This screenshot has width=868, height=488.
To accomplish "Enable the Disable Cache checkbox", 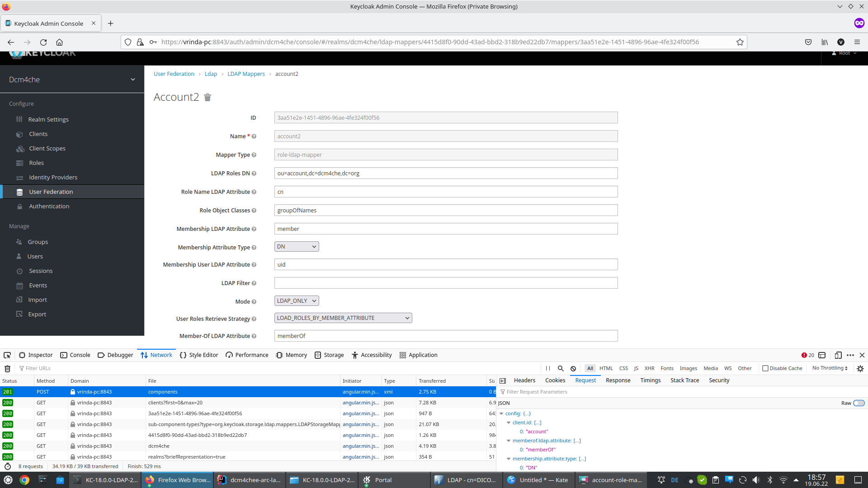I will point(764,368).
